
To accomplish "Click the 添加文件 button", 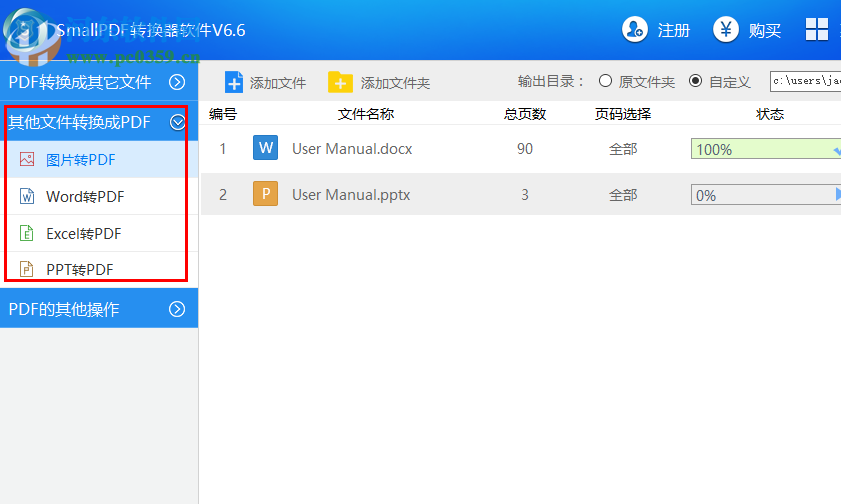I will [x=265, y=82].
